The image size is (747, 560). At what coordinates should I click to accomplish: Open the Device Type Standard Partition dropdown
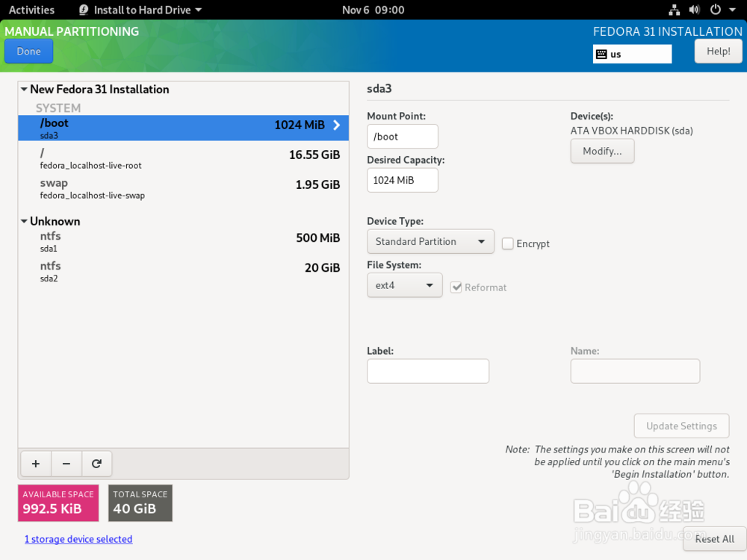pyautogui.click(x=430, y=242)
